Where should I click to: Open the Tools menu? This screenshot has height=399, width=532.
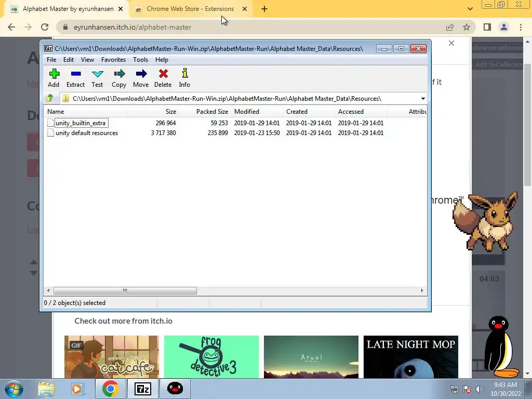click(x=140, y=60)
